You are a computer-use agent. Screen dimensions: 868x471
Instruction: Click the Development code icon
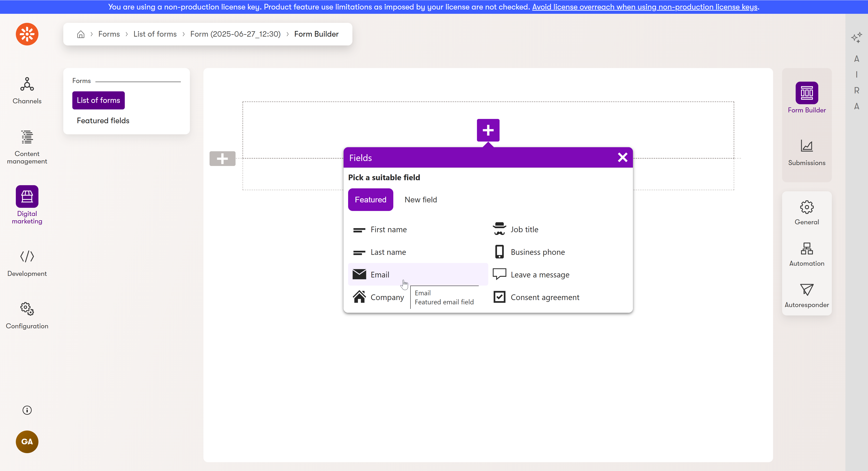click(x=27, y=257)
